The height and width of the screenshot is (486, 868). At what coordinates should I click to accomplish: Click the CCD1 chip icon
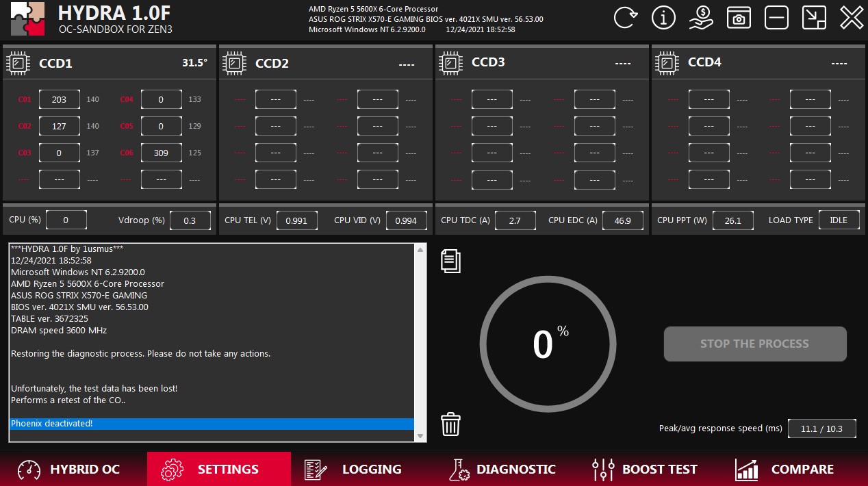pyautogui.click(x=18, y=63)
